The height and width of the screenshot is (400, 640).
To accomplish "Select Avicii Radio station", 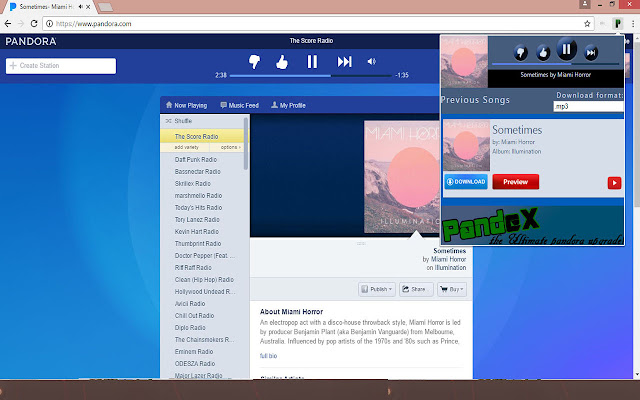I will (190, 304).
